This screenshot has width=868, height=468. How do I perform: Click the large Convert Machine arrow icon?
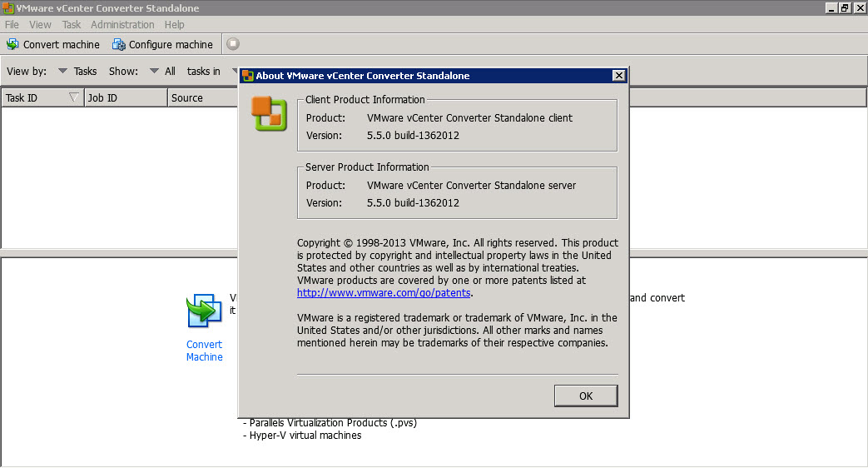204,311
